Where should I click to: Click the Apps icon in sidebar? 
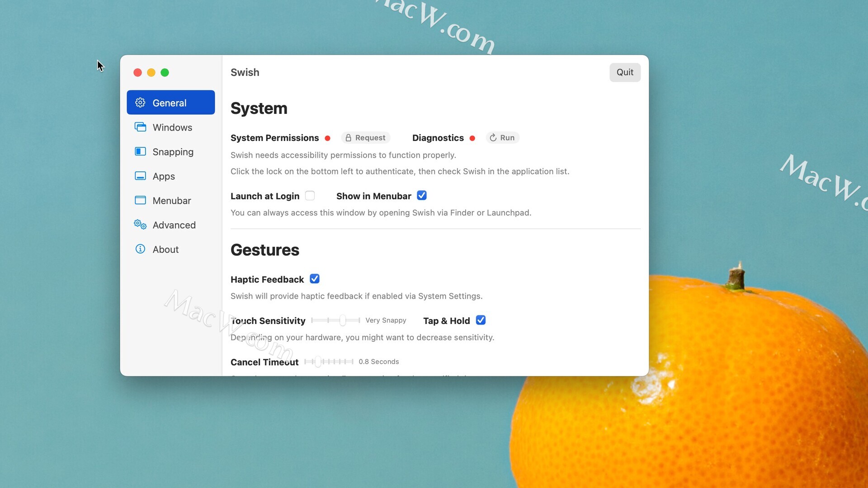click(x=140, y=176)
